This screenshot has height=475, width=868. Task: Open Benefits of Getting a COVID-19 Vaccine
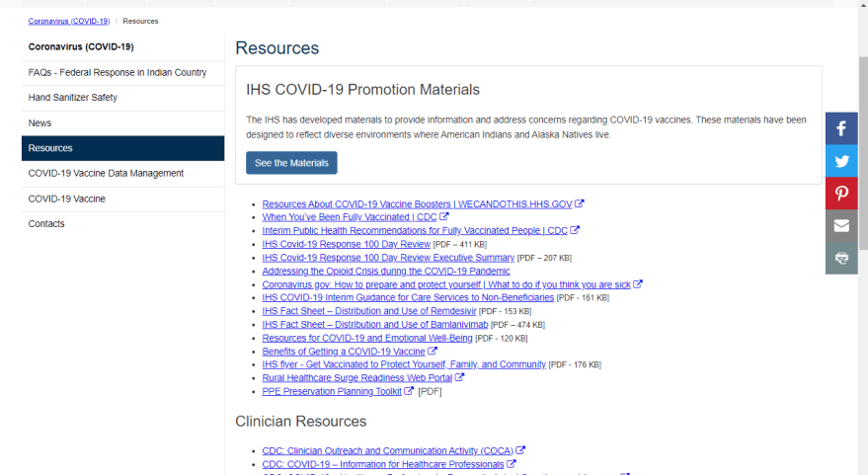pos(343,351)
